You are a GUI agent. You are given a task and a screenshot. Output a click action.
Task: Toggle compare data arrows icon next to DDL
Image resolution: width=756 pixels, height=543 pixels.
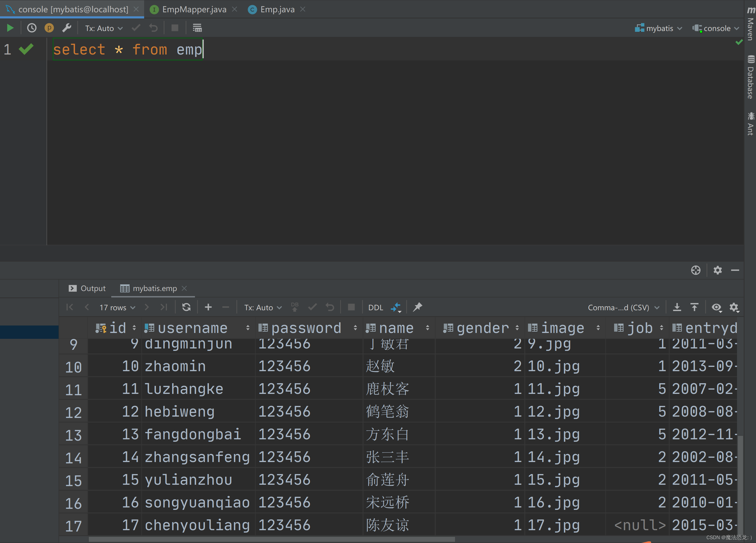(396, 307)
